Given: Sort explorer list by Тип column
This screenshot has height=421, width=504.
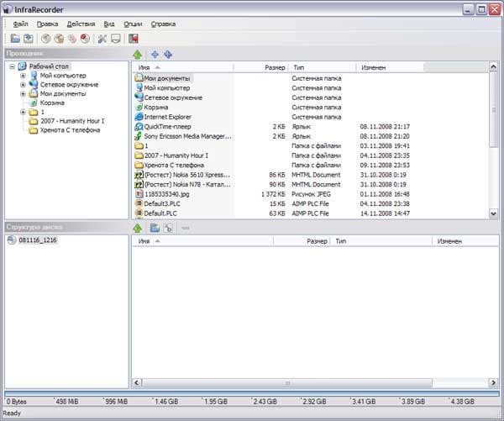Looking at the screenshot, I should 323,67.
